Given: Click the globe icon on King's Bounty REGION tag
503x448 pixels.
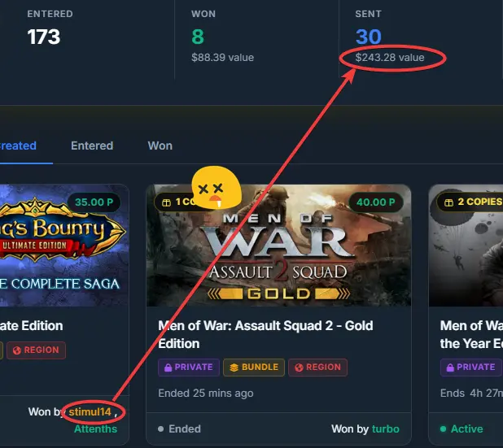Looking at the screenshot, I should [x=16, y=350].
